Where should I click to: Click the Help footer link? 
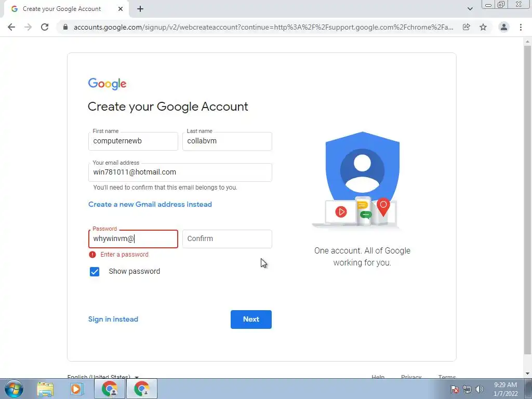(378, 377)
